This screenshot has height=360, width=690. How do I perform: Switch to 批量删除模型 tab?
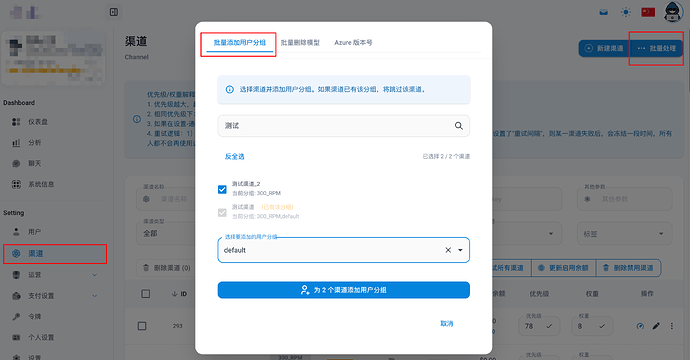(x=300, y=43)
